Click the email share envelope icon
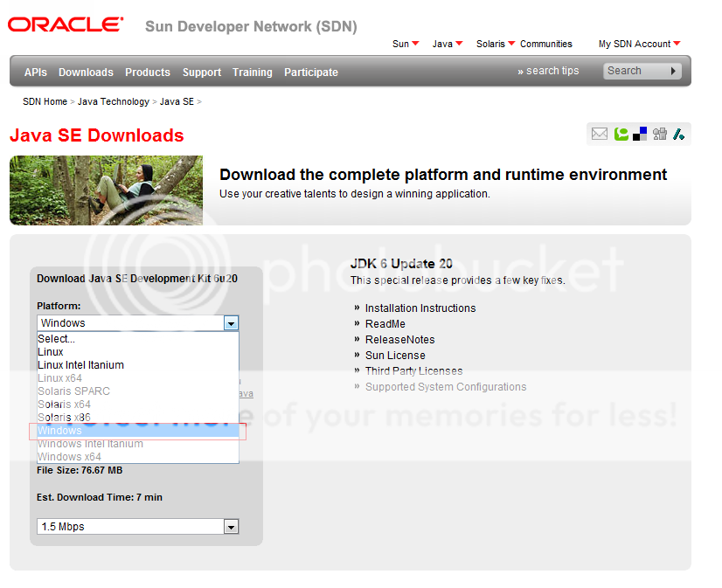Image resolution: width=722 pixels, height=588 pixels. [x=599, y=134]
